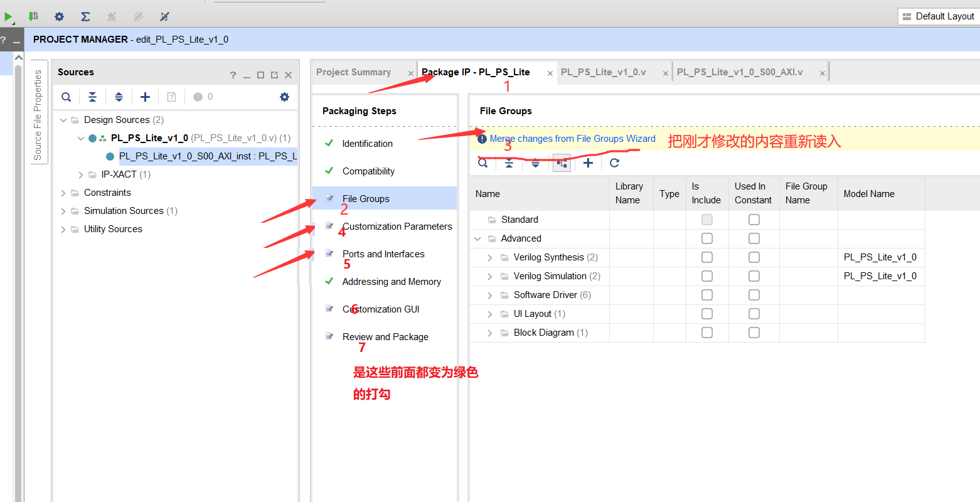Float the Sources panel

tap(274, 75)
